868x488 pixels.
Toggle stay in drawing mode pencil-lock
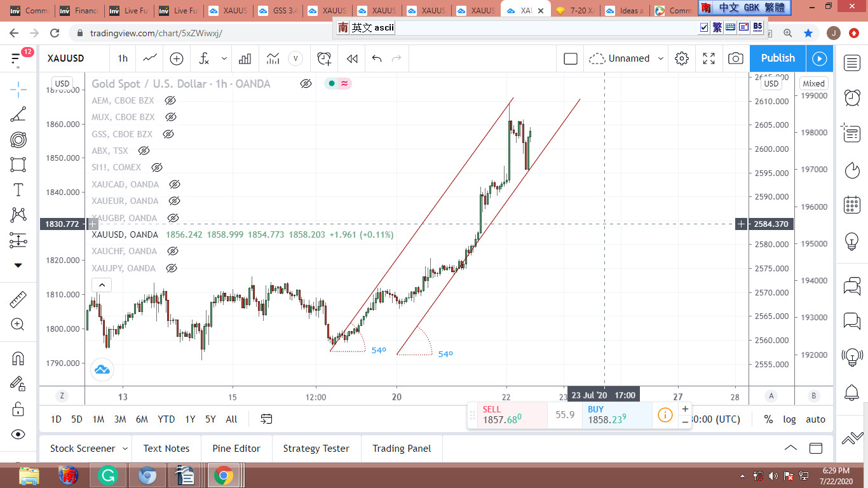tap(18, 383)
